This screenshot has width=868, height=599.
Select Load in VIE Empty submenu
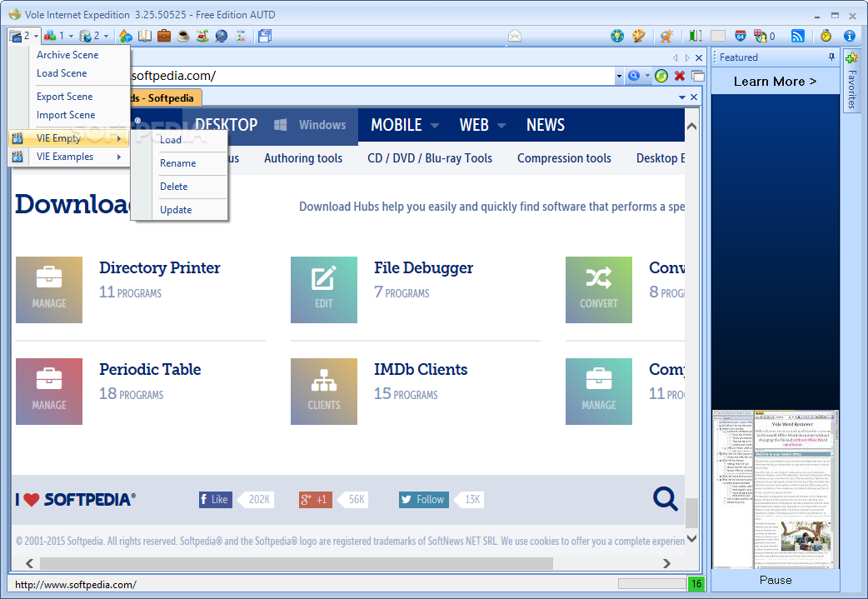(171, 140)
